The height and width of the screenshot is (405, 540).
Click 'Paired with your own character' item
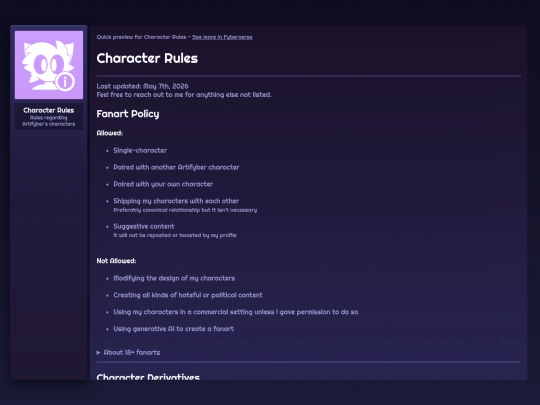tap(163, 184)
